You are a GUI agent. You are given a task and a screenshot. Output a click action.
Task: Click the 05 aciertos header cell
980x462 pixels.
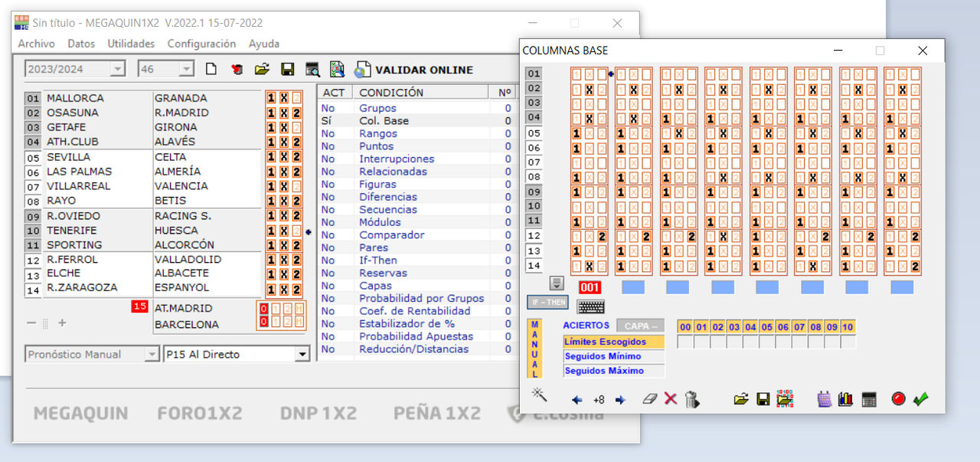click(x=766, y=327)
